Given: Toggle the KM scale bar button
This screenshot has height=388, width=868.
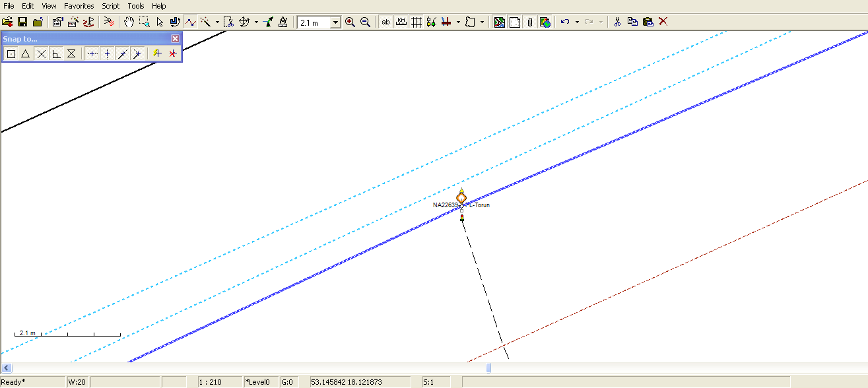Looking at the screenshot, I should (x=401, y=22).
